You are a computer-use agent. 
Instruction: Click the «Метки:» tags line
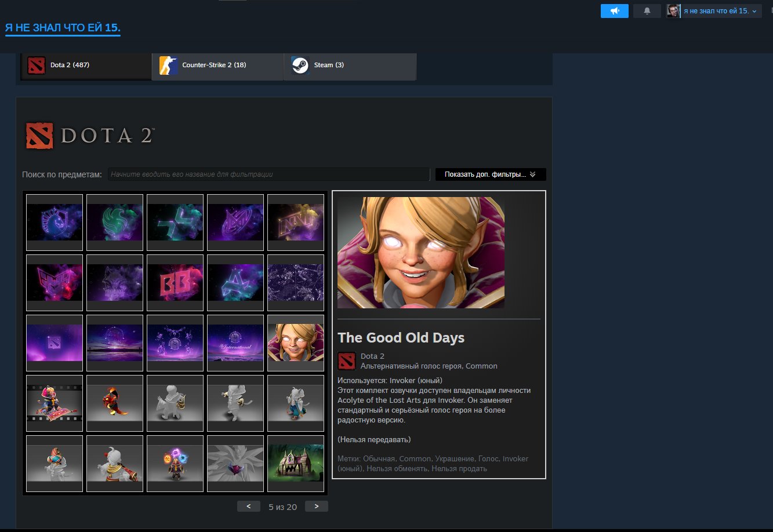click(433, 464)
